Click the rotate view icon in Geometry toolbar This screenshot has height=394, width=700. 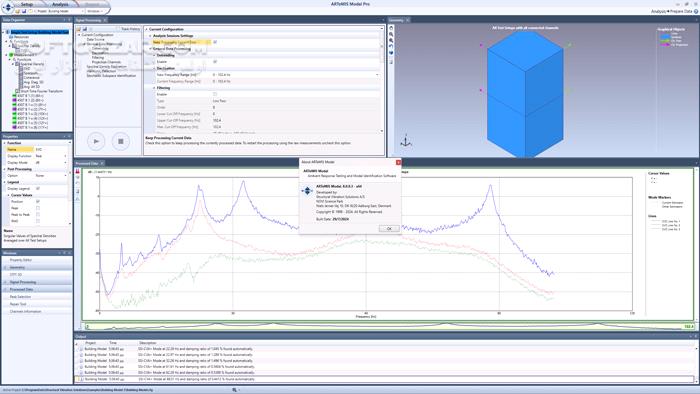point(392,46)
